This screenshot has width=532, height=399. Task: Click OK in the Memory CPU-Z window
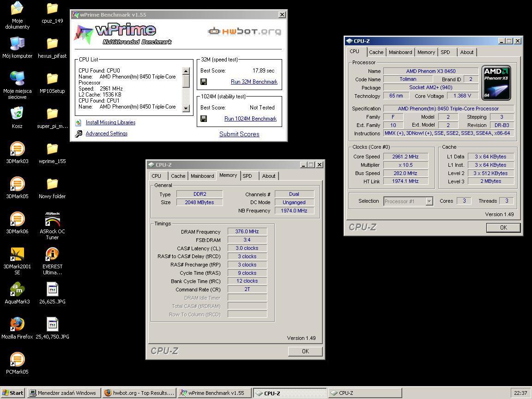(x=305, y=351)
